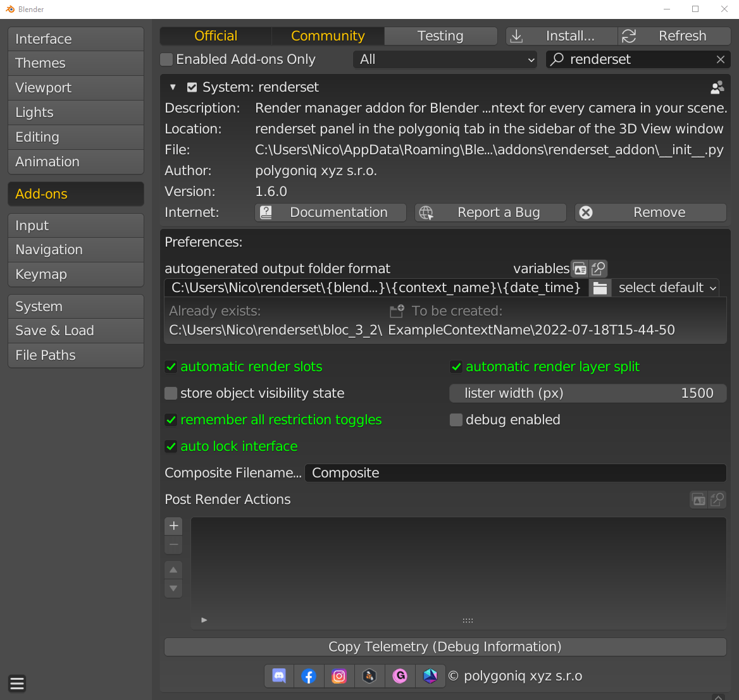This screenshot has height=700, width=739.
Task: Expand the post render actions list filter arrow
Action: click(x=204, y=620)
